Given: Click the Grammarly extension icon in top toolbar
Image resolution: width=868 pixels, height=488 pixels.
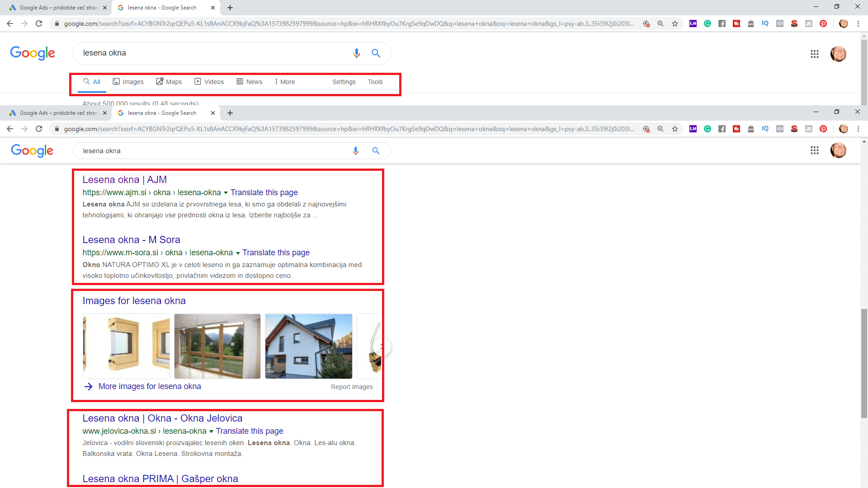Looking at the screenshot, I should coord(708,23).
